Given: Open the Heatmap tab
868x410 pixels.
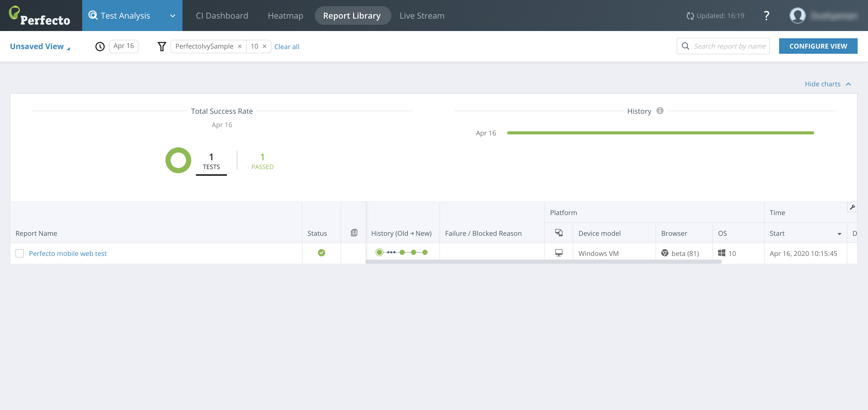Looking at the screenshot, I should [285, 16].
